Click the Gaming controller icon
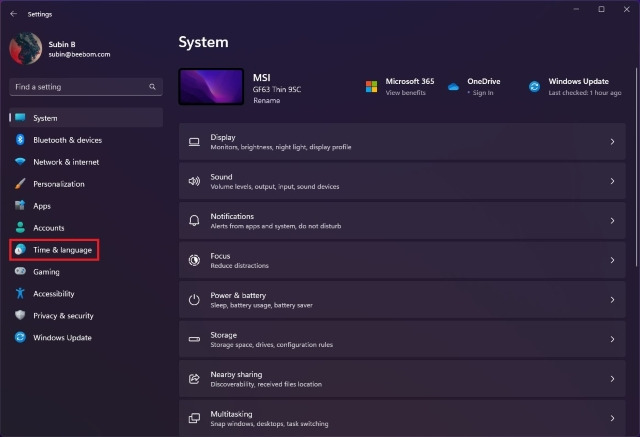Viewport: 640px width, 437px height. point(20,271)
